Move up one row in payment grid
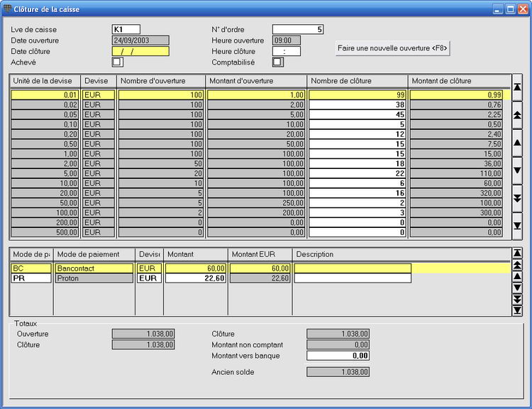 (x=517, y=276)
